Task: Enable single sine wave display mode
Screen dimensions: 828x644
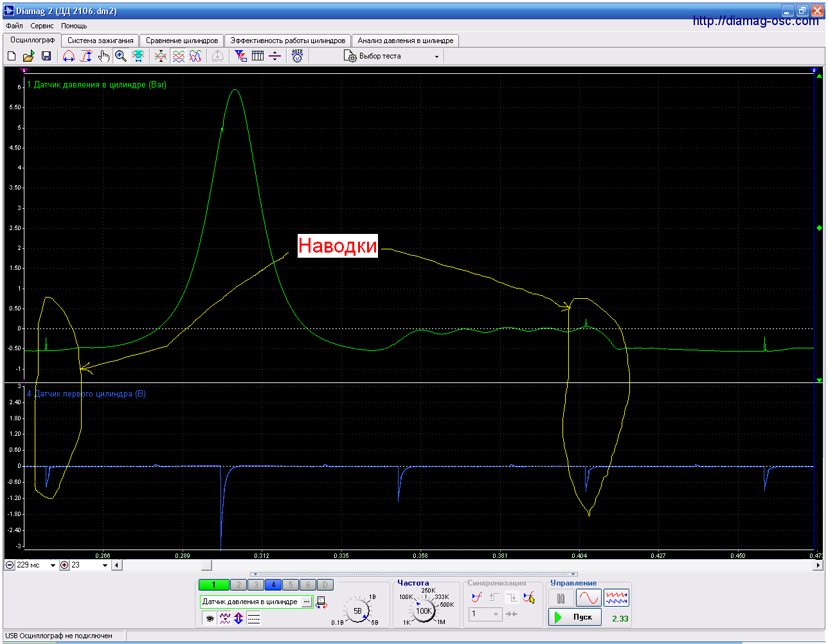Action: click(589, 598)
